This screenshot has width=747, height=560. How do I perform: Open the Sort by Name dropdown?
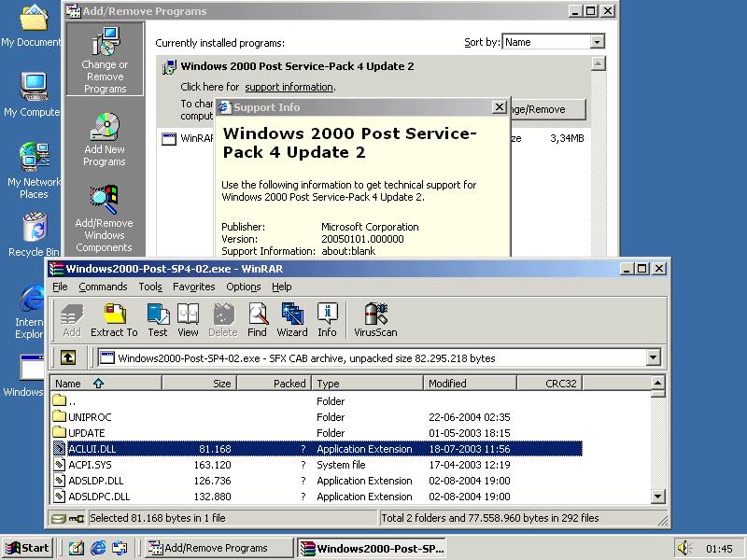(x=597, y=42)
